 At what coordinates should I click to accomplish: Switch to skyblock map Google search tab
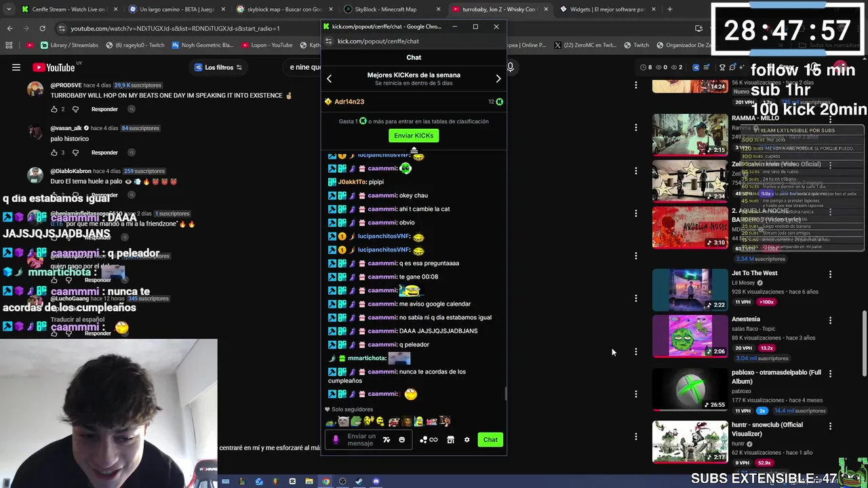tap(283, 9)
